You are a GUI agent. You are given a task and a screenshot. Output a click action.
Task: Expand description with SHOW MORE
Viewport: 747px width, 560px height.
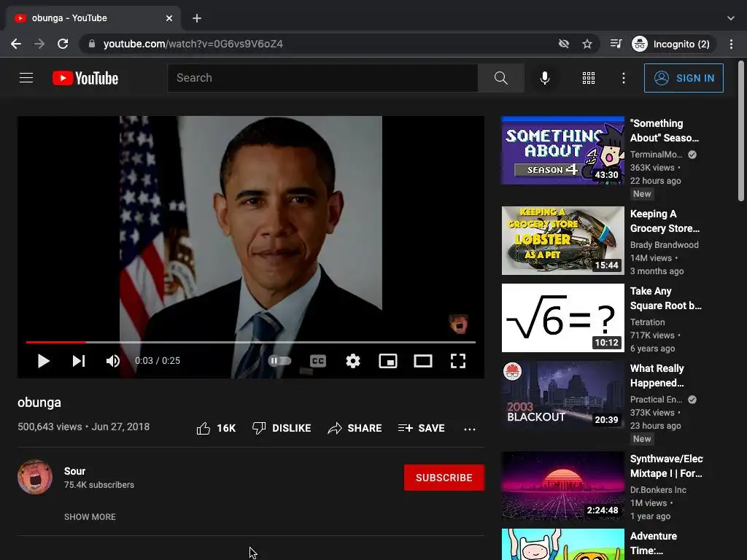(x=90, y=517)
